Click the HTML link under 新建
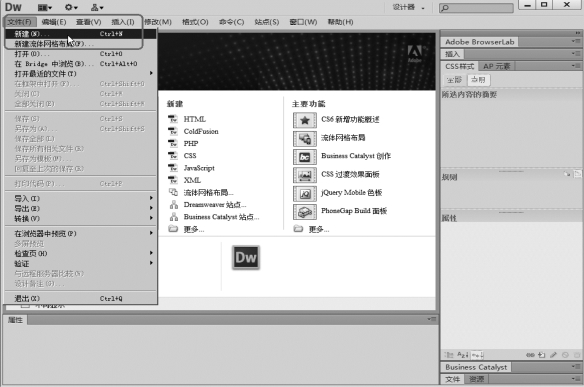This screenshot has width=584, height=387. coord(195,119)
